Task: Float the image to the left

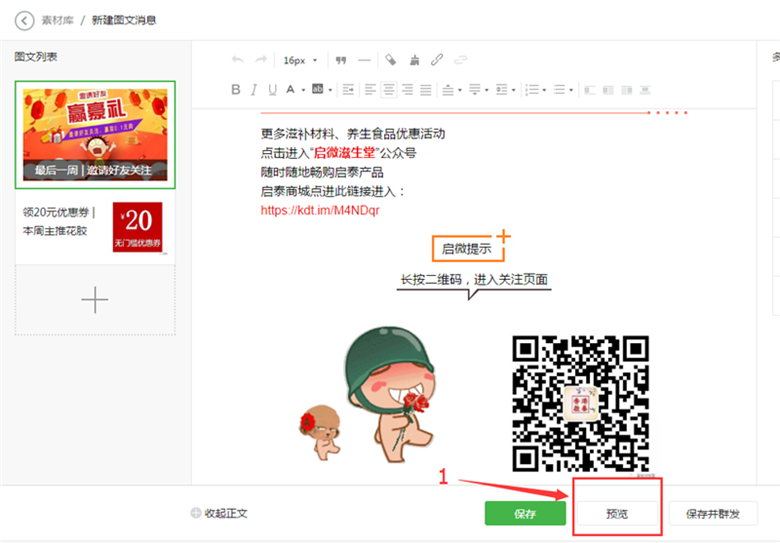Action: pos(589,90)
